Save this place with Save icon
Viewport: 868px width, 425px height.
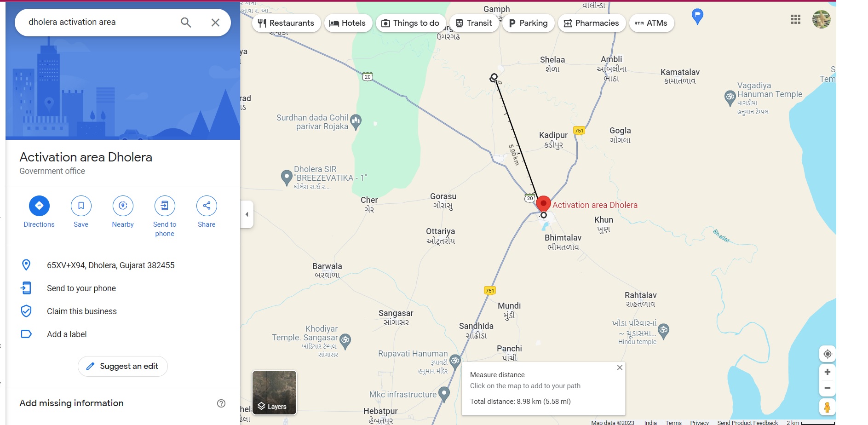81,206
